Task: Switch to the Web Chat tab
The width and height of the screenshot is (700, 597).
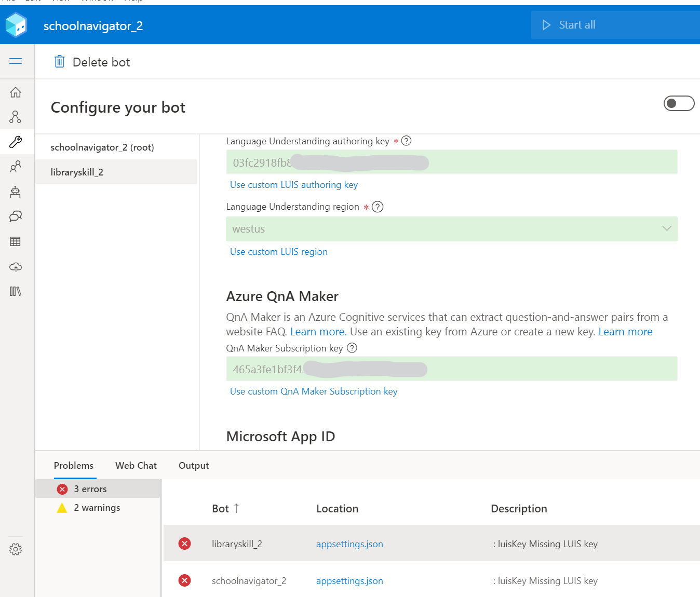Action: click(x=136, y=466)
